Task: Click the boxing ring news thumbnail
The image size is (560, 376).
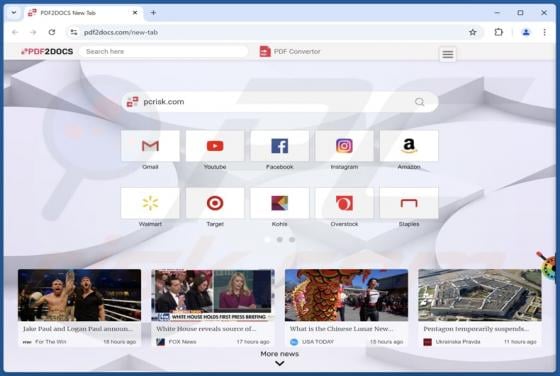Action: pos(80,295)
